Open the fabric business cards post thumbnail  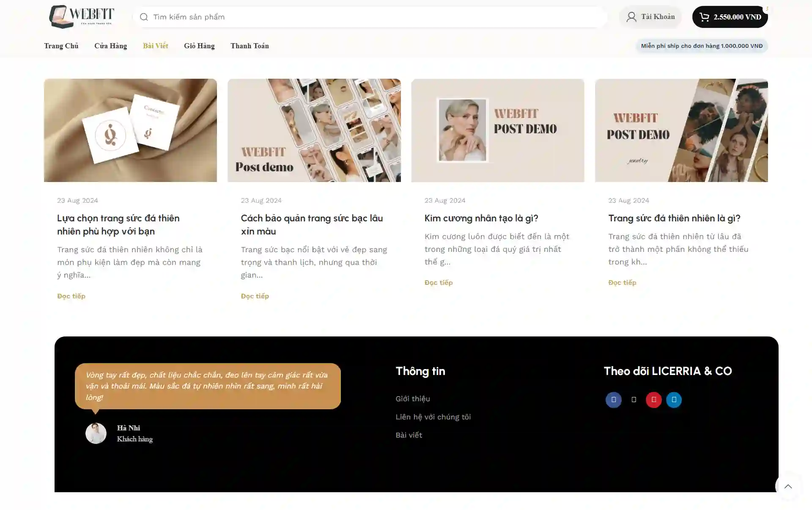pyautogui.click(x=130, y=130)
